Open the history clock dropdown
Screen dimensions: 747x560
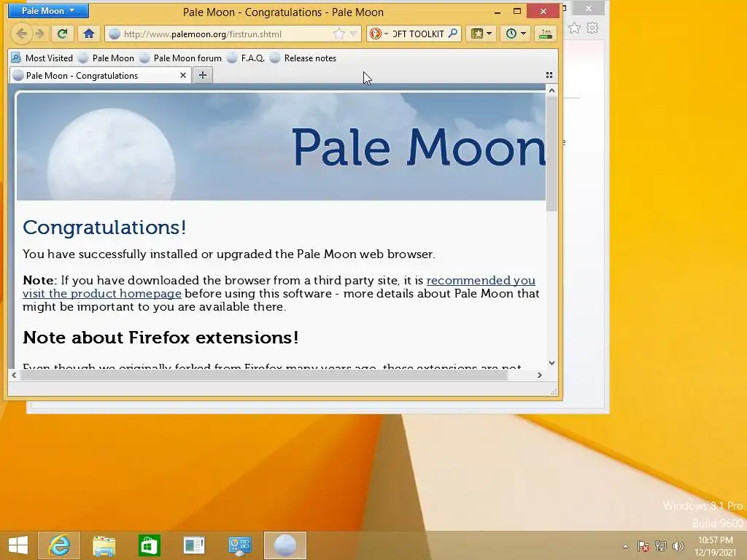[x=516, y=34]
